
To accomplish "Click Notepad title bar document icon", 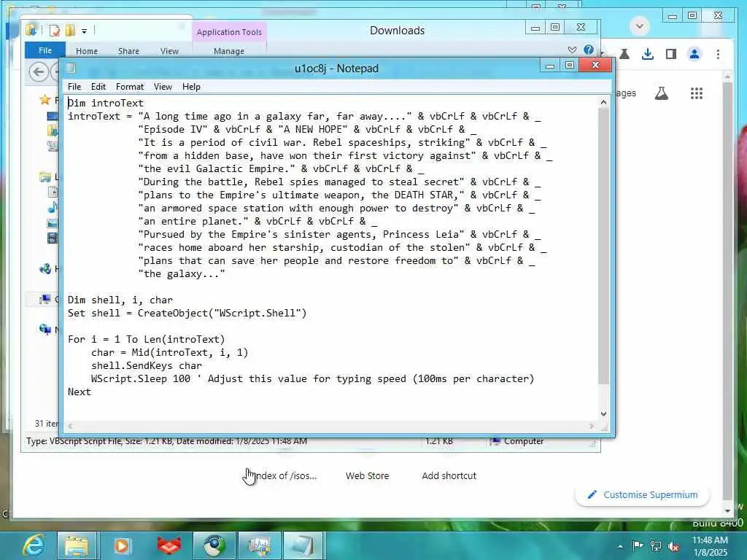I will 71,68.
